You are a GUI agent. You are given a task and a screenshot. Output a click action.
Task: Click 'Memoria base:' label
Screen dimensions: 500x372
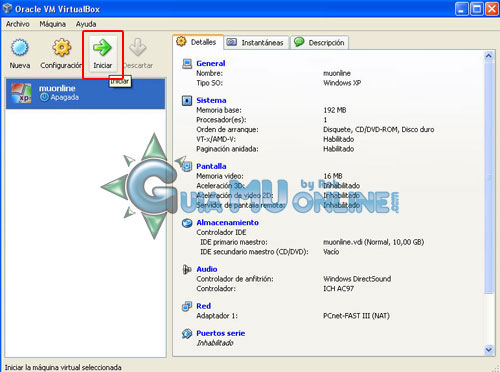[x=219, y=110]
